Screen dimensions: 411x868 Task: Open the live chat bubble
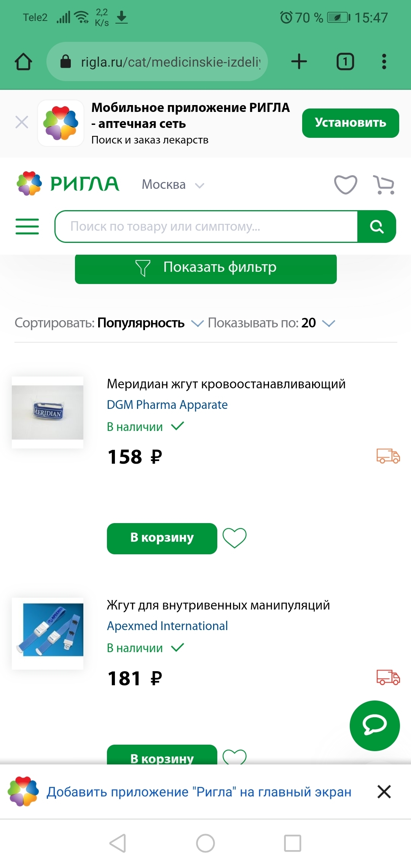[x=374, y=726]
